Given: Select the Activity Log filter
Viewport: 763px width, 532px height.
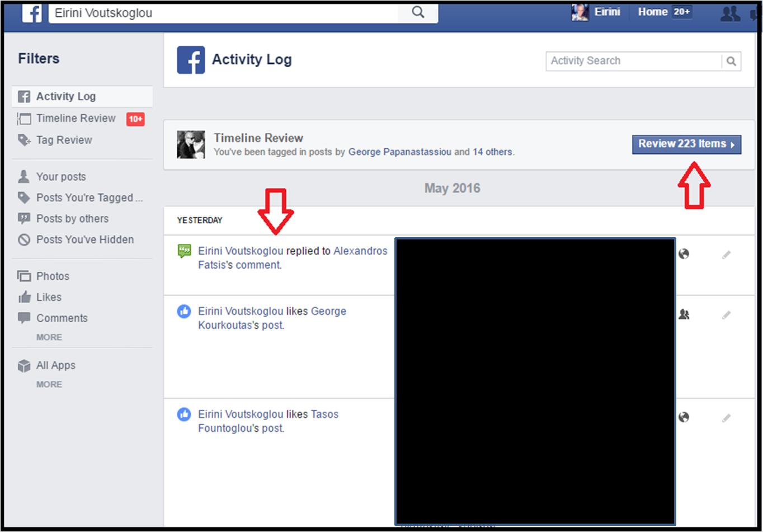Looking at the screenshot, I should pos(82,96).
